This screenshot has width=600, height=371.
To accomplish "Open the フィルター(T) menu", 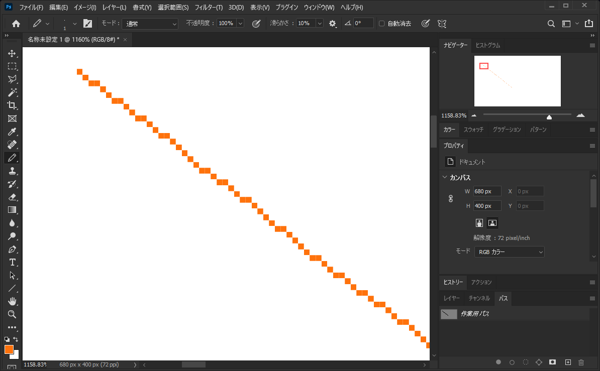I will coord(209,7).
